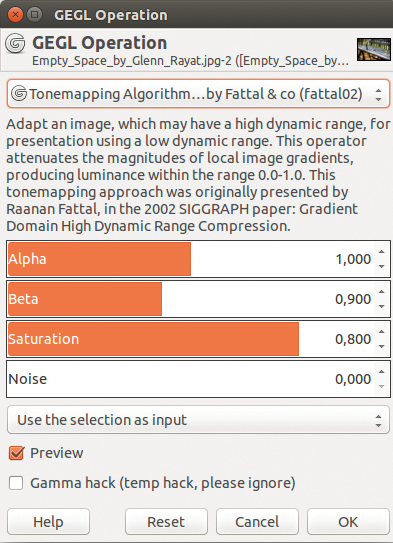Click Cancel to dismiss the dialog

(257, 522)
